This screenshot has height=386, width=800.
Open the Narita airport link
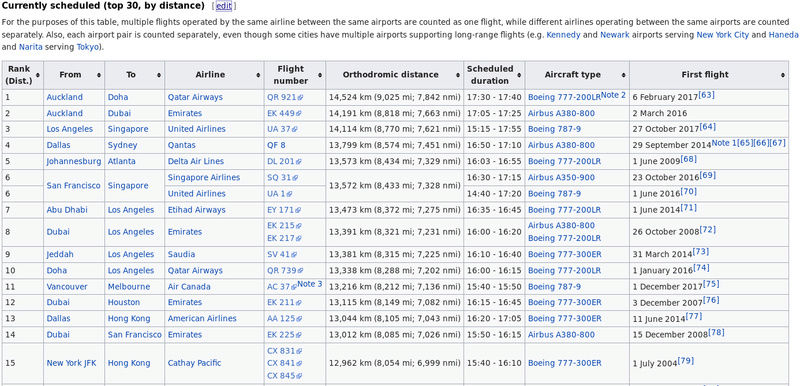click(x=31, y=47)
